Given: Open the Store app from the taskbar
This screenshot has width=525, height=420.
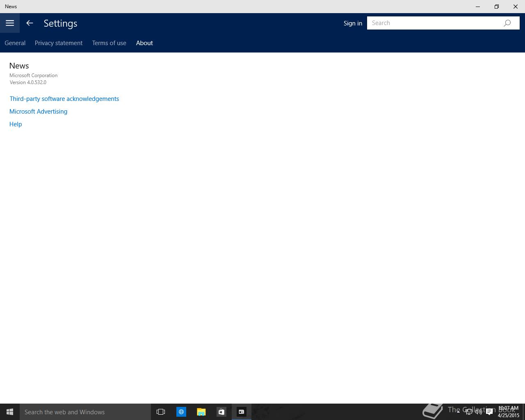Looking at the screenshot, I should pyautogui.click(x=221, y=412).
